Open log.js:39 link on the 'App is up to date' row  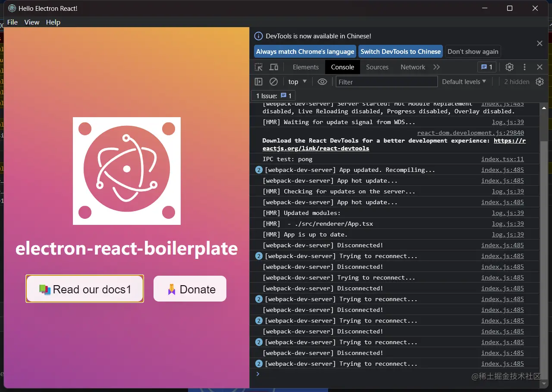[508, 235]
